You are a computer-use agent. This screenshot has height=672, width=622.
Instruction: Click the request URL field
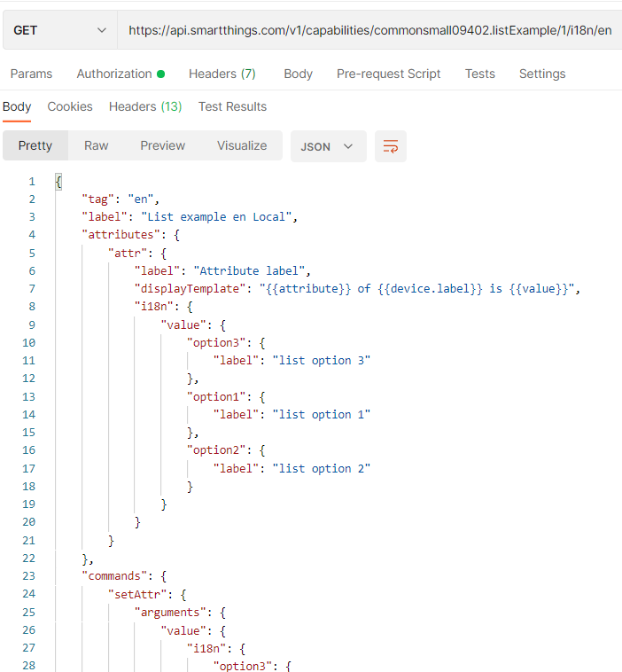click(369, 30)
